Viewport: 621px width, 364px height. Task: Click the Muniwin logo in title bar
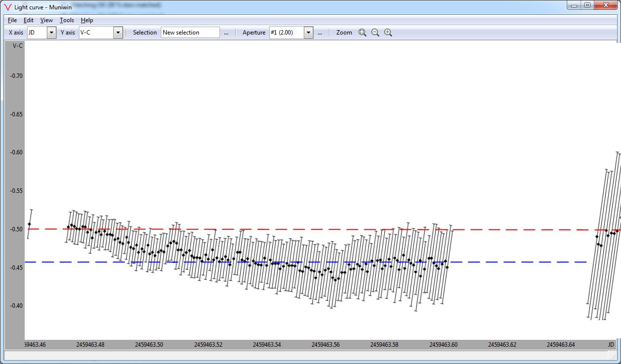pyautogui.click(x=7, y=7)
